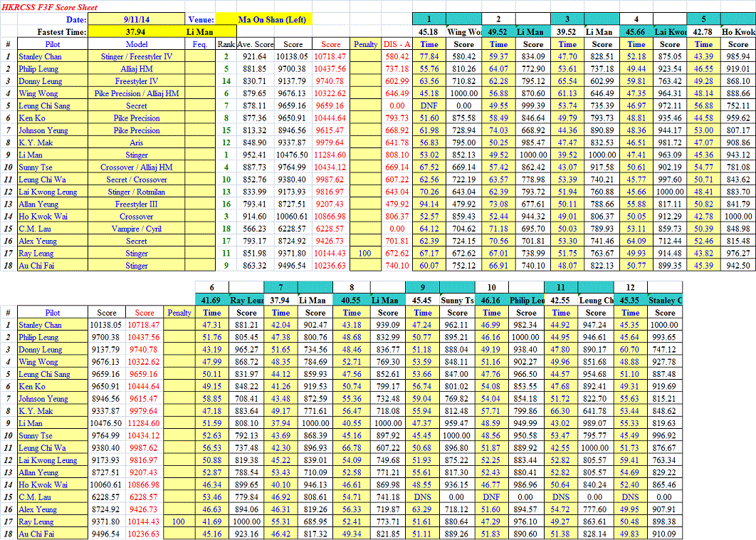Click the Crossover / Alliaj HM model cell
Viewport: 756px width, 540px height.
pos(136,167)
